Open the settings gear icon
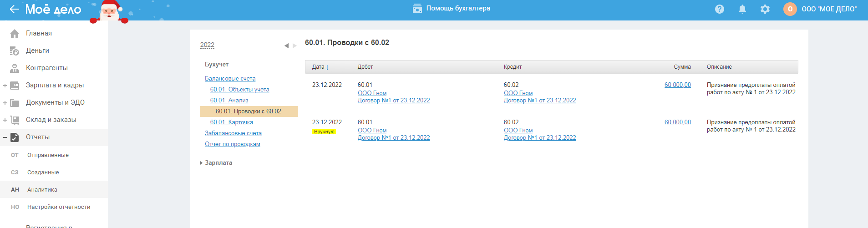 (x=765, y=9)
